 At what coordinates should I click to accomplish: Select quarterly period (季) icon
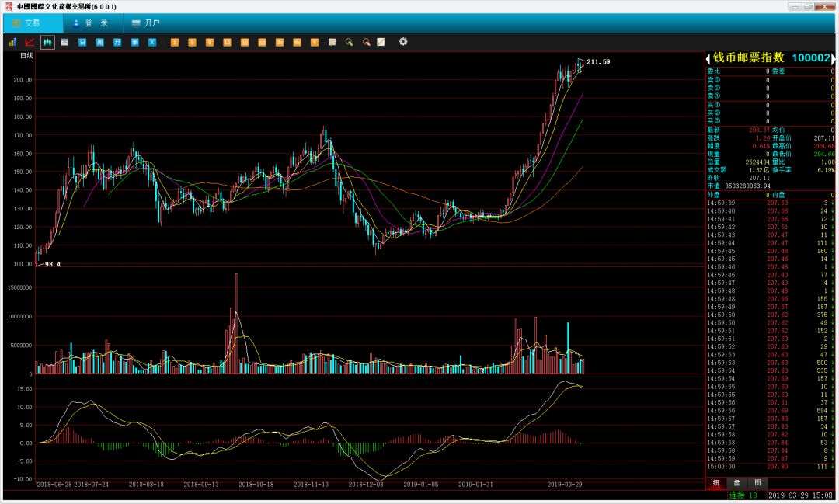(135, 42)
